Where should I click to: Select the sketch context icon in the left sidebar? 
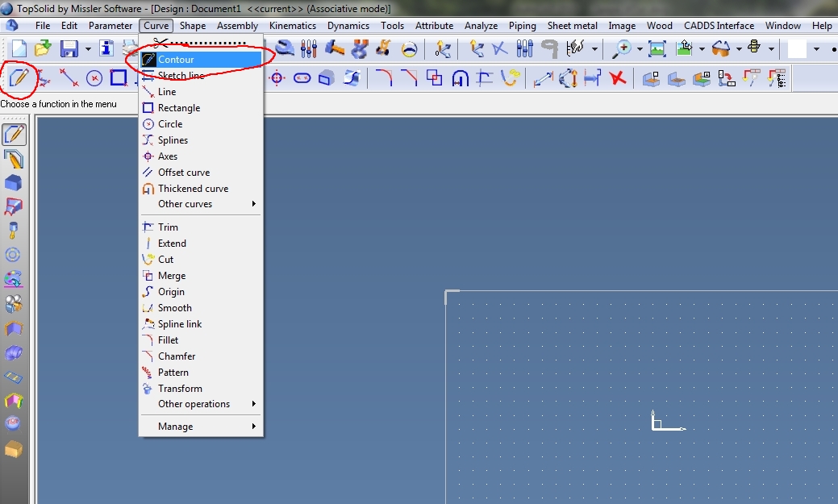tap(14, 135)
